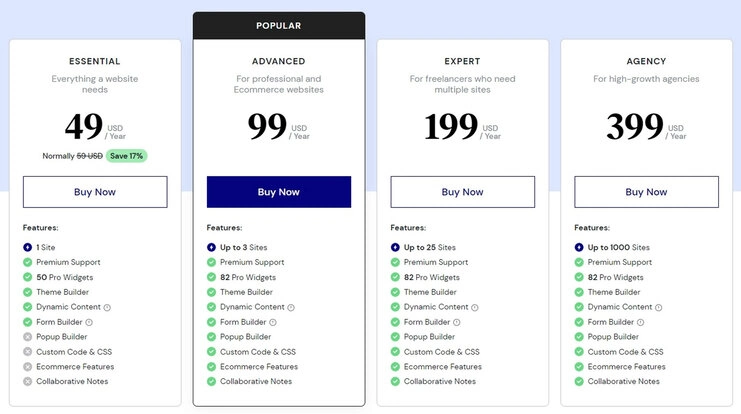Click the POPULAR banner above Advanced
This screenshot has width=741, height=414.
click(x=279, y=26)
